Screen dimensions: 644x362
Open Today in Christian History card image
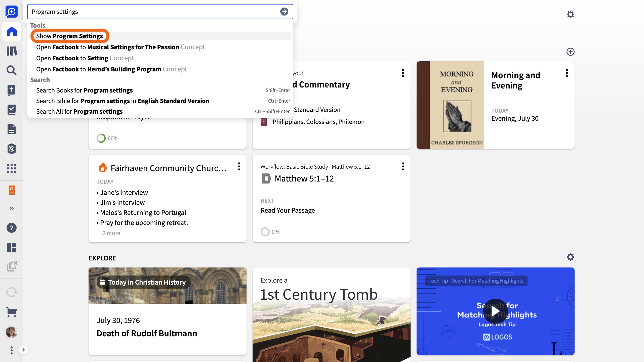pyautogui.click(x=168, y=286)
